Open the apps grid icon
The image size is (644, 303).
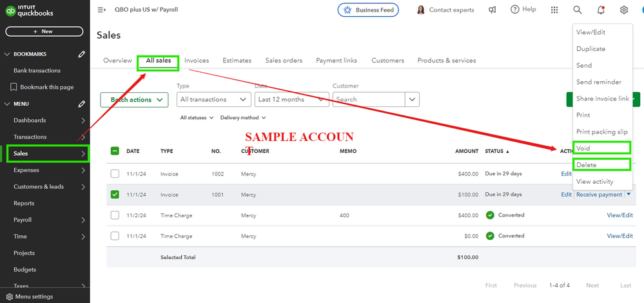pos(554,10)
